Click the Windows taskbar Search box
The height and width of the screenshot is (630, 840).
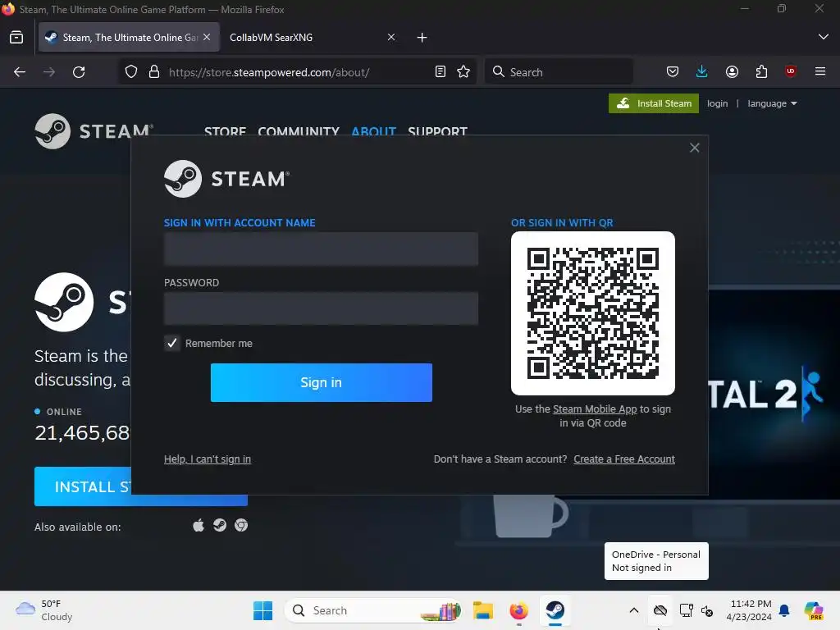tap(373, 610)
